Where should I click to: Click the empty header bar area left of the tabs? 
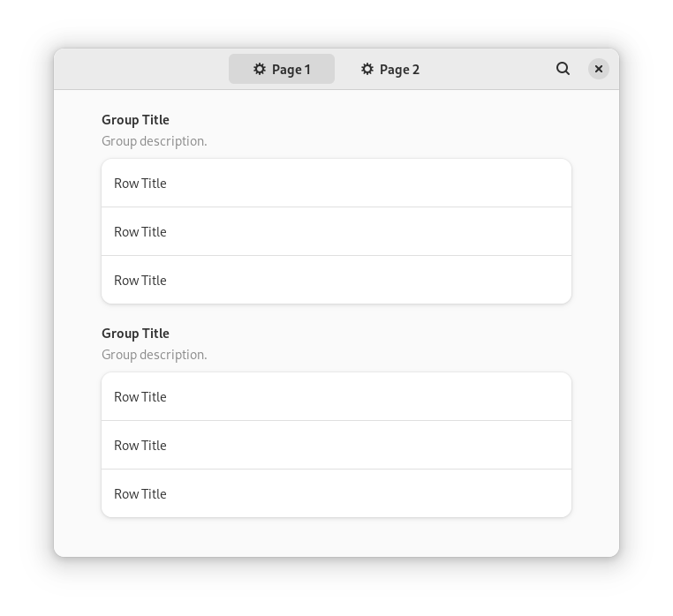coord(141,69)
